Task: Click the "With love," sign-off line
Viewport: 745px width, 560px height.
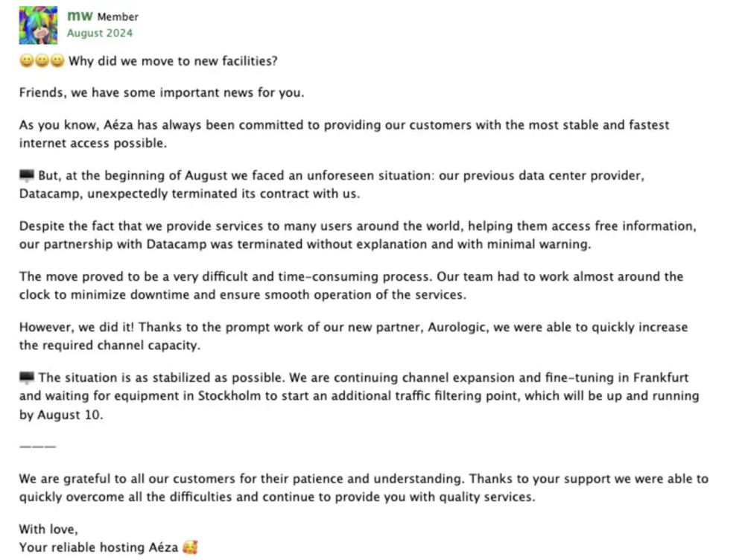Action: [x=48, y=529]
